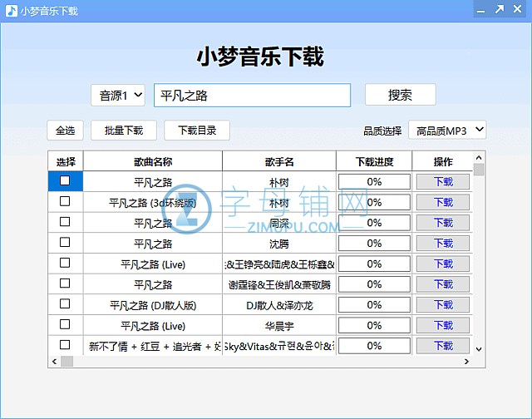Select the 平凡之路 (3d环绕版) row checkbox
This screenshot has height=419, width=532.
tap(65, 201)
